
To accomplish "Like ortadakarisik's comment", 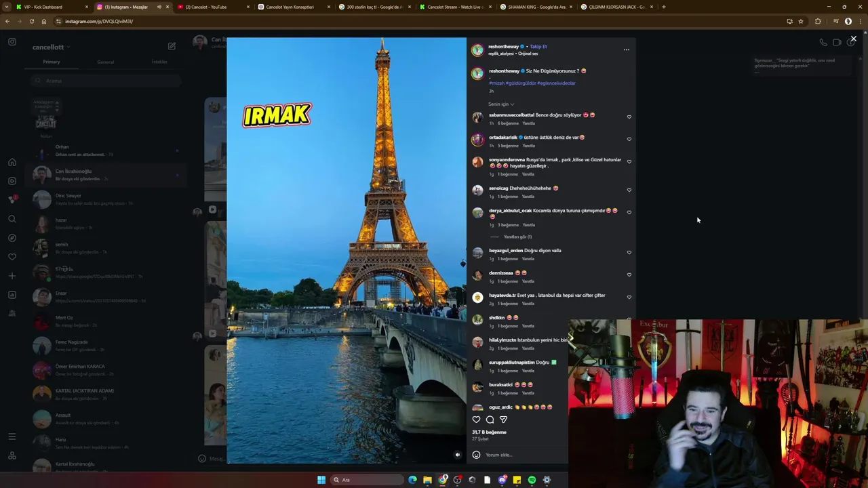I will tap(629, 139).
